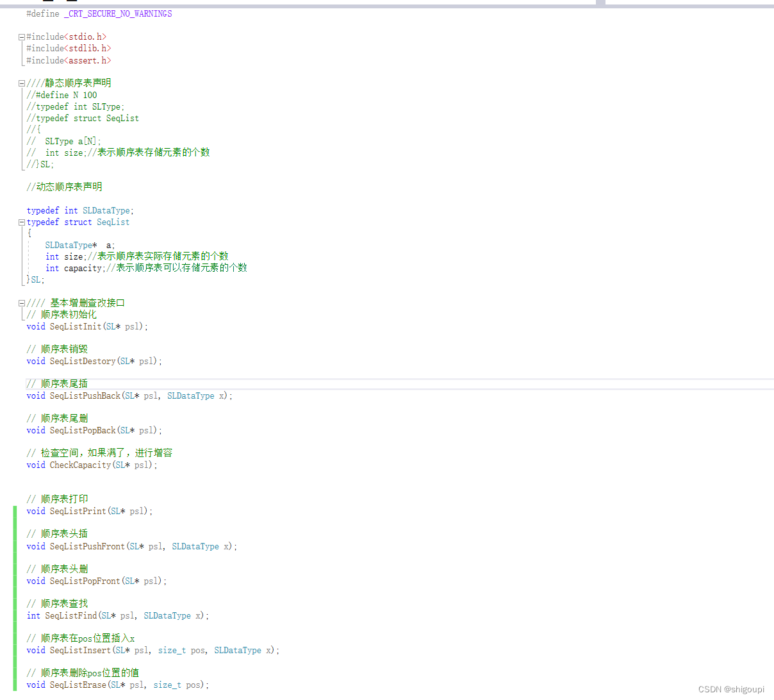The width and height of the screenshot is (774, 700).
Task: Collapse the typedef struct SeqList block
Action: tap(22, 222)
